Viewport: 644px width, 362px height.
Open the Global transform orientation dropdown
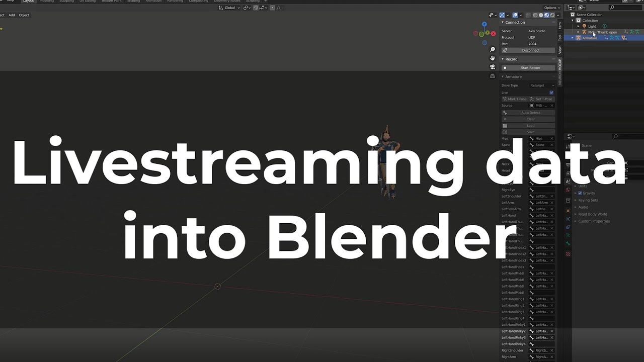(x=230, y=8)
